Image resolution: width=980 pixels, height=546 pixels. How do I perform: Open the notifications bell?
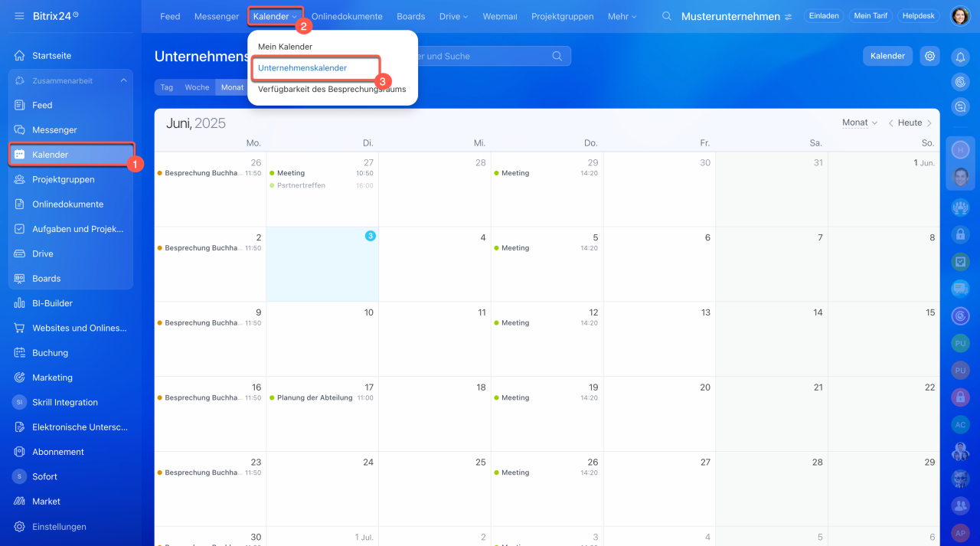click(x=960, y=57)
